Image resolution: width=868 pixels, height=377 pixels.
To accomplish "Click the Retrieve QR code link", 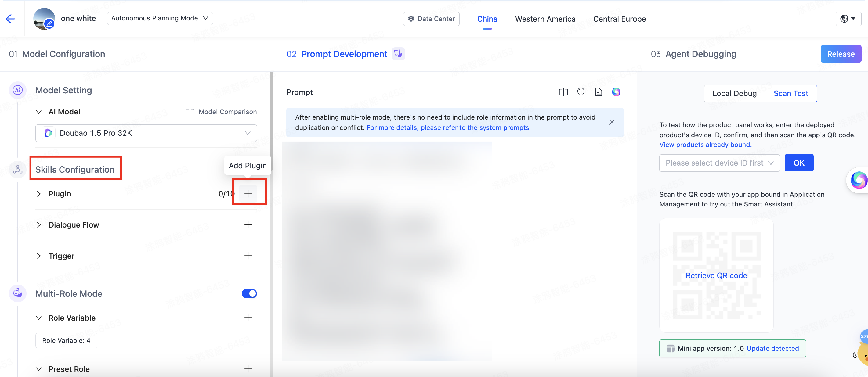I will 716,275.
